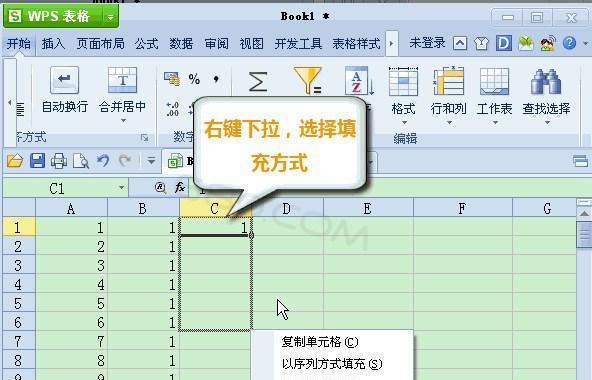Image resolution: width=592 pixels, height=380 pixels.
Task: Click the blue D icon in title ribbon
Action: pos(504,43)
